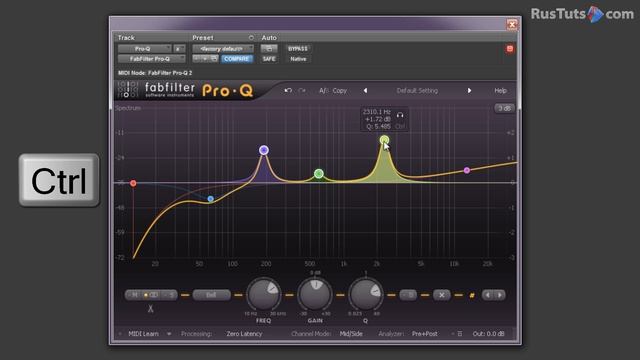Toggle the COMPARE button
The image size is (640, 360).
click(x=237, y=59)
